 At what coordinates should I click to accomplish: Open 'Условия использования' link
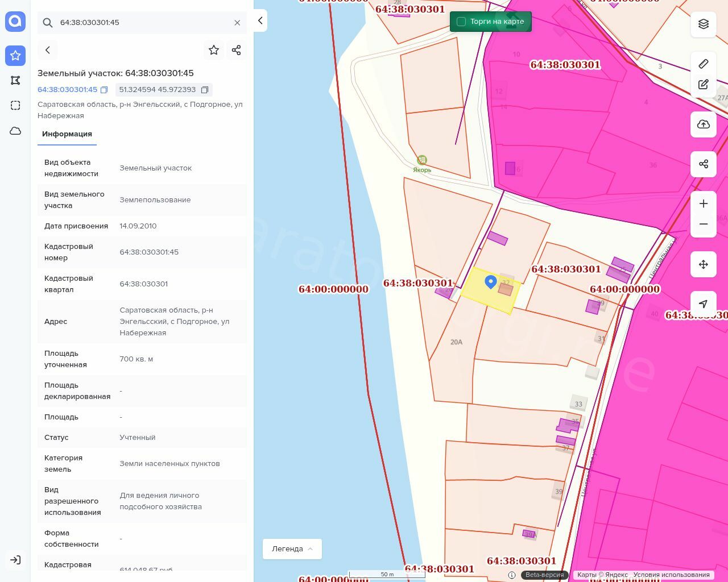671,575
